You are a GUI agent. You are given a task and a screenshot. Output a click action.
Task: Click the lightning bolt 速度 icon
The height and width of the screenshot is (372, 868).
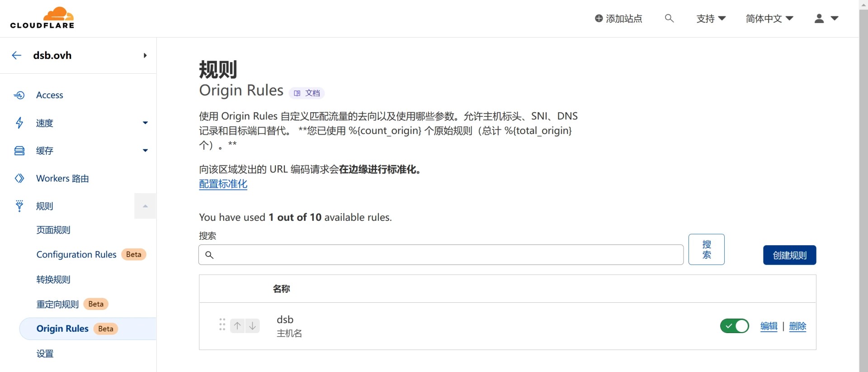(19, 123)
